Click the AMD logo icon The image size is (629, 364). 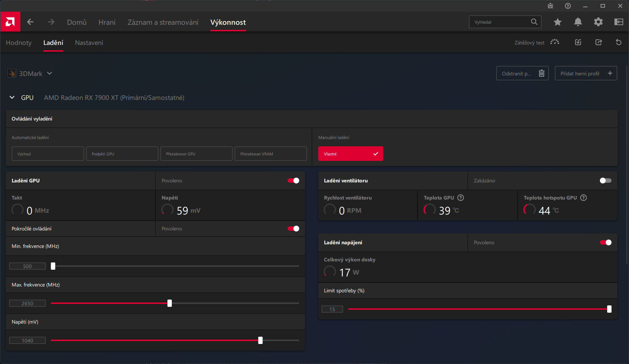(10, 22)
